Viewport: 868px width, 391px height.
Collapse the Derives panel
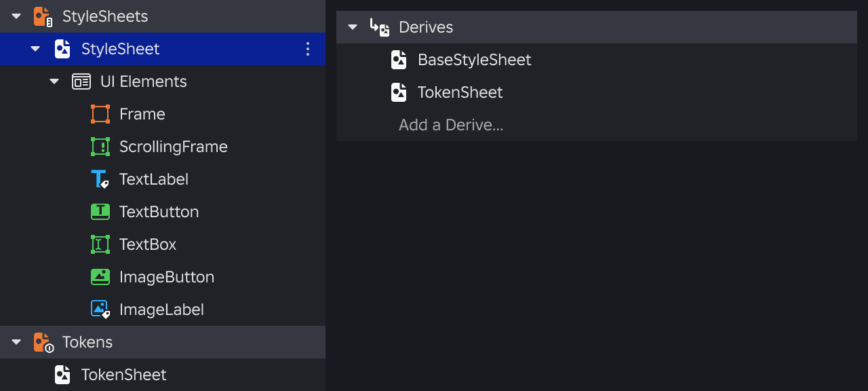(352, 27)
